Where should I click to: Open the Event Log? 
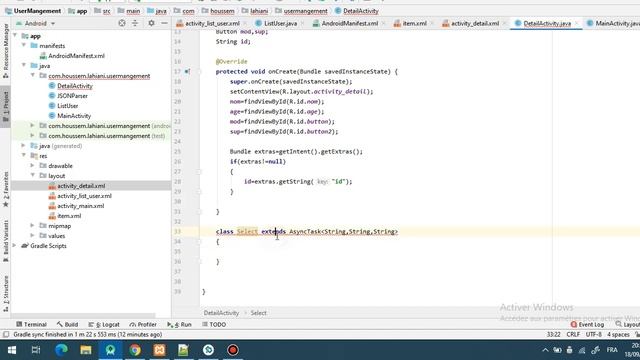[587, 324]
